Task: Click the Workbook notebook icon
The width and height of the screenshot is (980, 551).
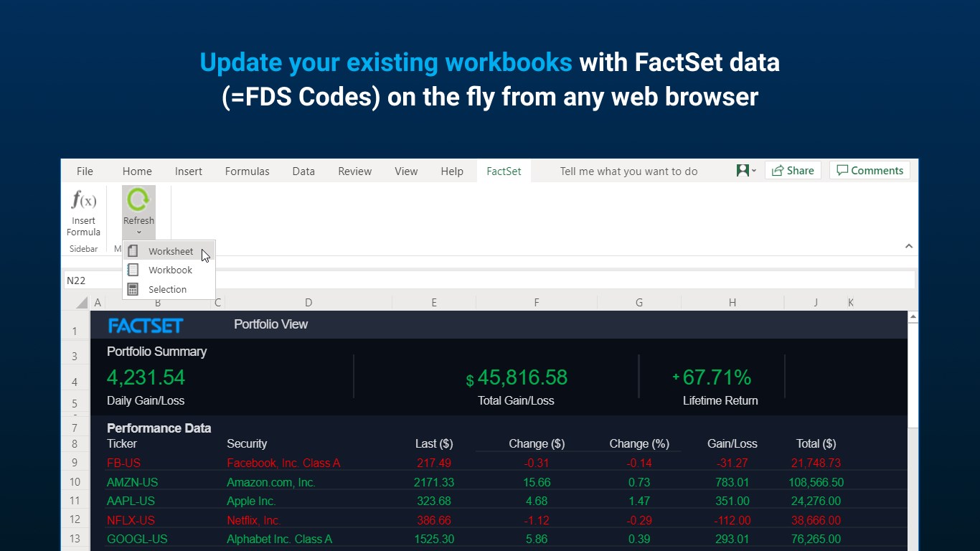Action: point(133,270)
